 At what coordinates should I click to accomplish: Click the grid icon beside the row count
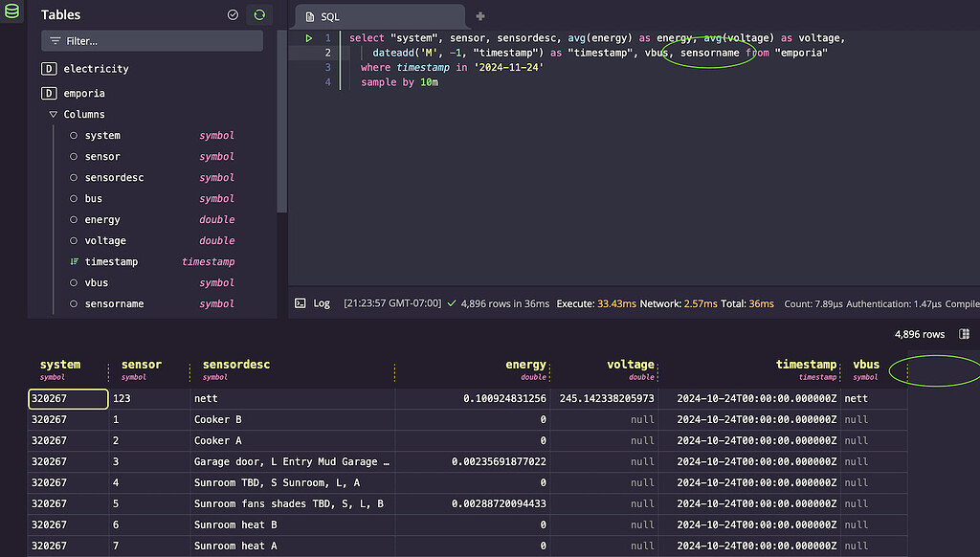967,333
